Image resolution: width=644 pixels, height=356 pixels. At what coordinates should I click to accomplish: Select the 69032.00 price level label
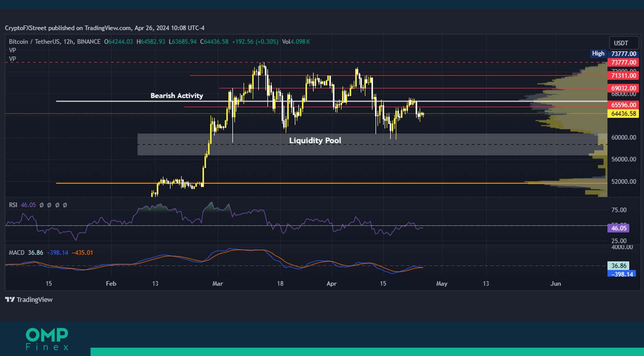tap(623, 88)
